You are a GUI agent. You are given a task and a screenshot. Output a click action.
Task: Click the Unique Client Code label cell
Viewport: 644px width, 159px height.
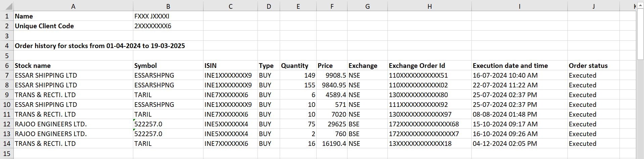tap(73, 26)
